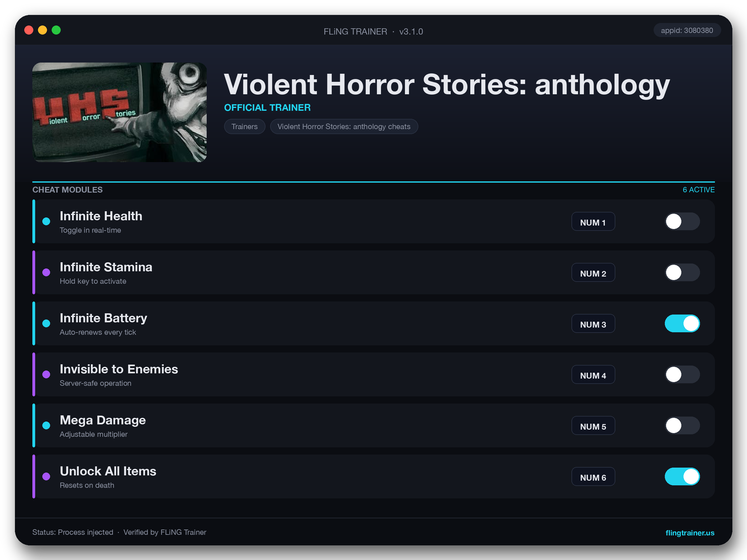This screenshot has width=747, height=560.
Task: Click the purple dot beside Unlock All Items
Action: pyautogui.click(x=46, y=476)
